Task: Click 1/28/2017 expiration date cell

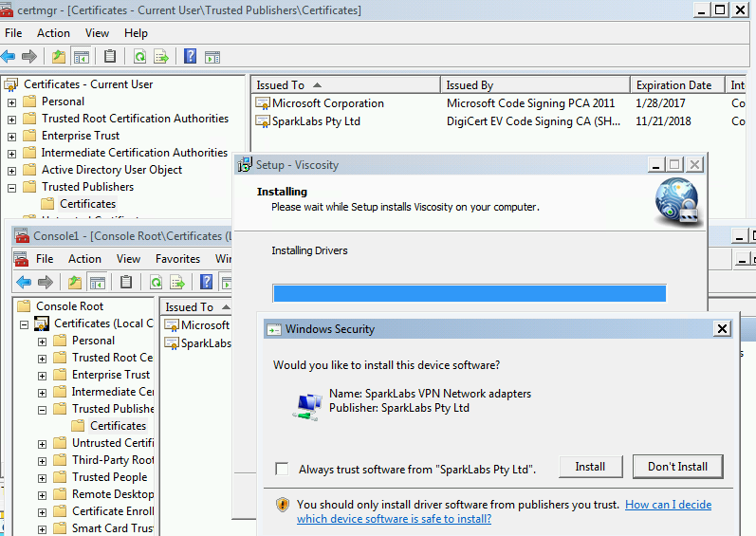Action: [x=660, y=103]
